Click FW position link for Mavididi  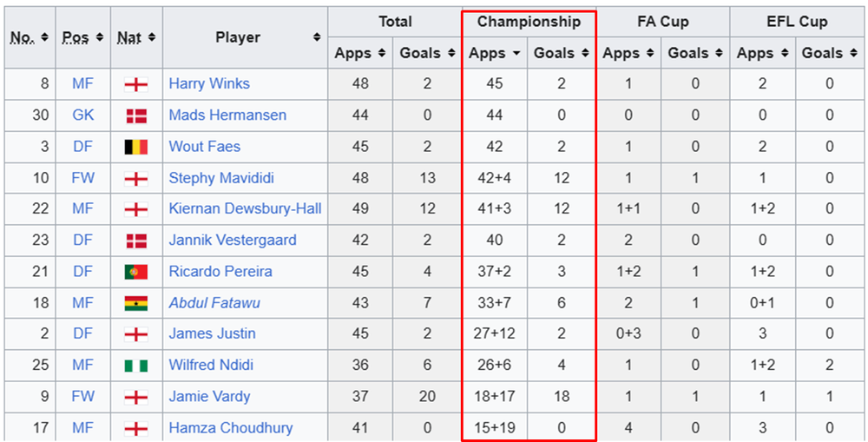pyautogui.click(x=83, y=178)
